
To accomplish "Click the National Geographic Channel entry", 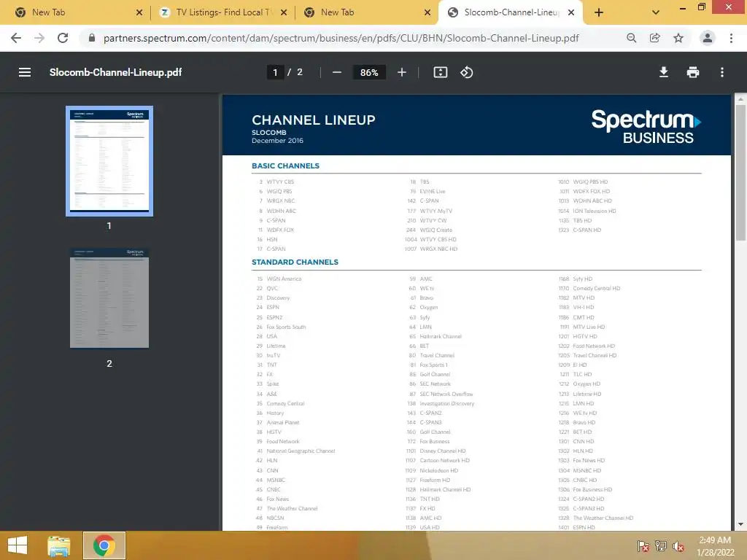I will [x=301, y=451].
